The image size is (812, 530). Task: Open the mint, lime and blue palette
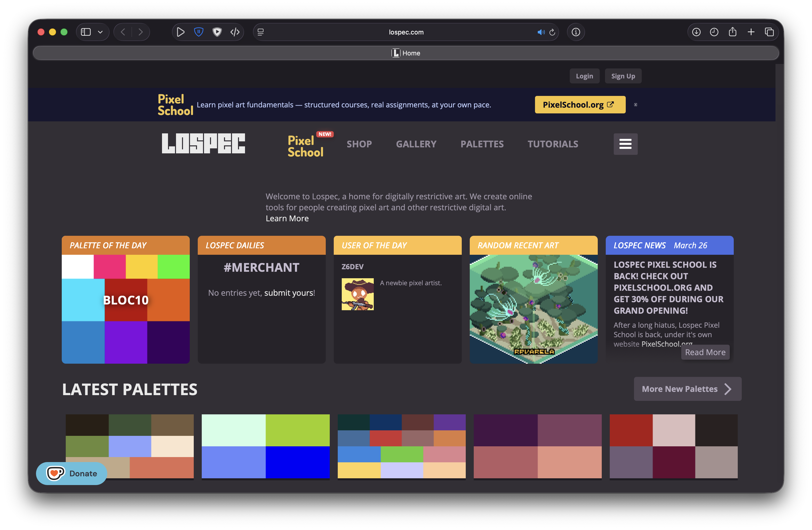[265, 447]
